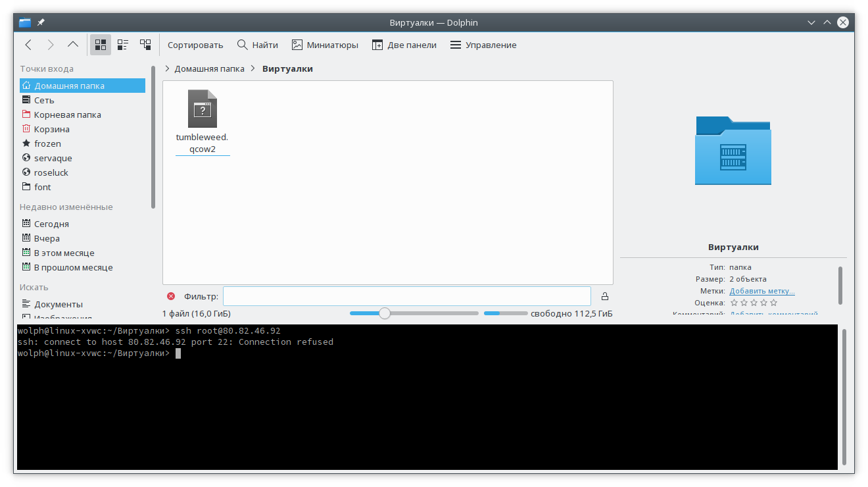Open Корневая папка in sidebar

[82, 115]
